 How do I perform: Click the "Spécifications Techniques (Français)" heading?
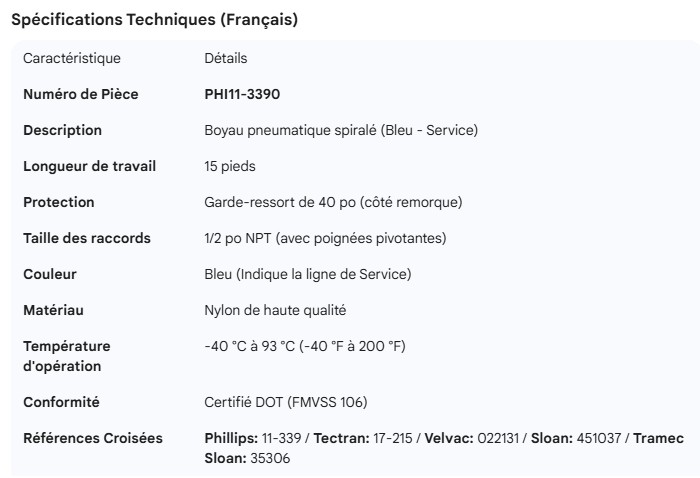coord(154,20)
